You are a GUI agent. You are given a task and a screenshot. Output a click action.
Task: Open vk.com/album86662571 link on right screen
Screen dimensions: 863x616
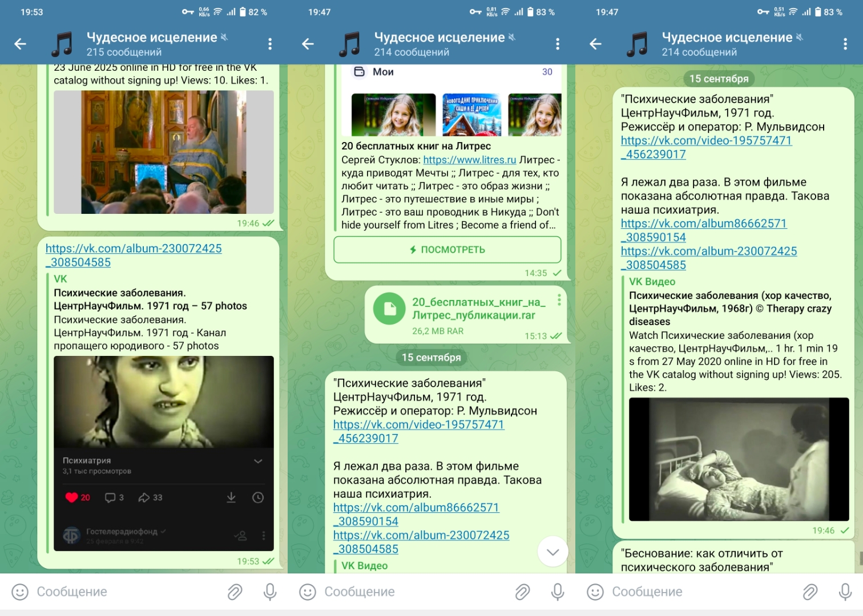tap(703, 224)
